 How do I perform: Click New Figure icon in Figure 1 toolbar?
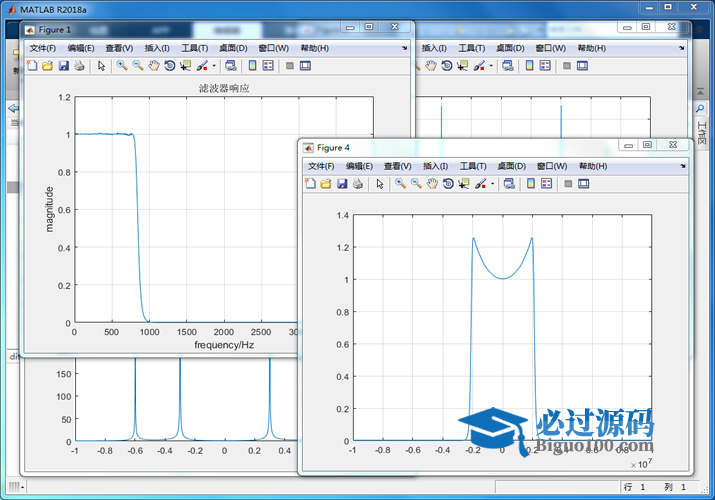32,66
